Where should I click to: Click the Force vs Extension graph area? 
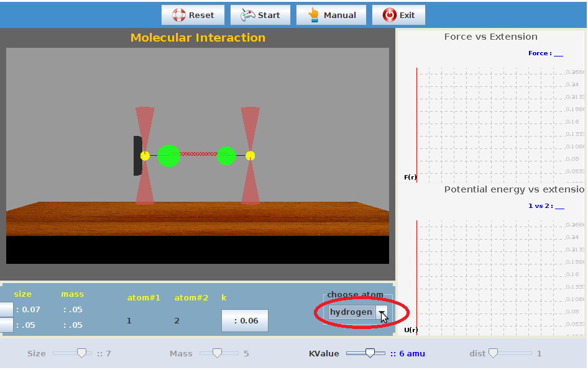[491, 124]
